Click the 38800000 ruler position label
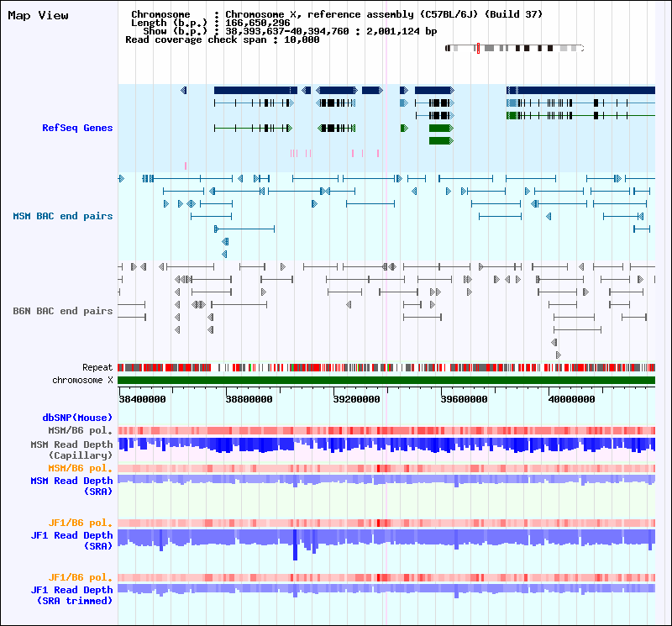The width and height of the screenshot is (672, 626). tap(249, 399)
